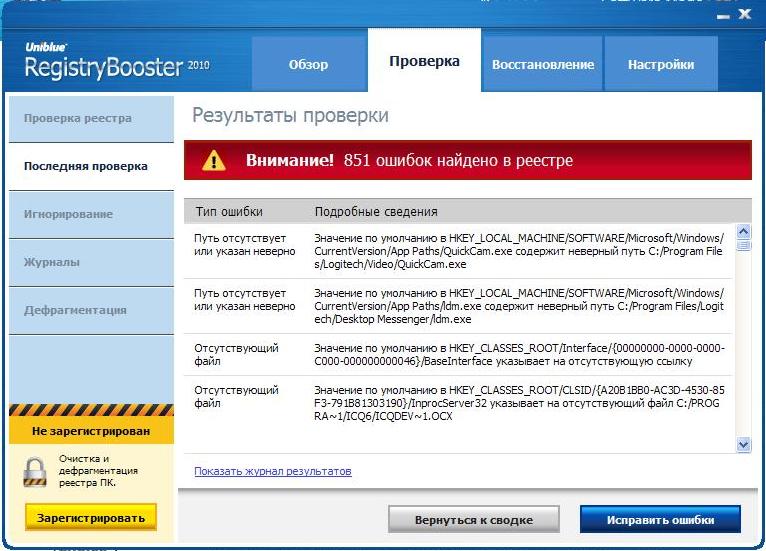766x551 pixels.
Task: Switch to the Обзор tab
Action: coord(308,64)
